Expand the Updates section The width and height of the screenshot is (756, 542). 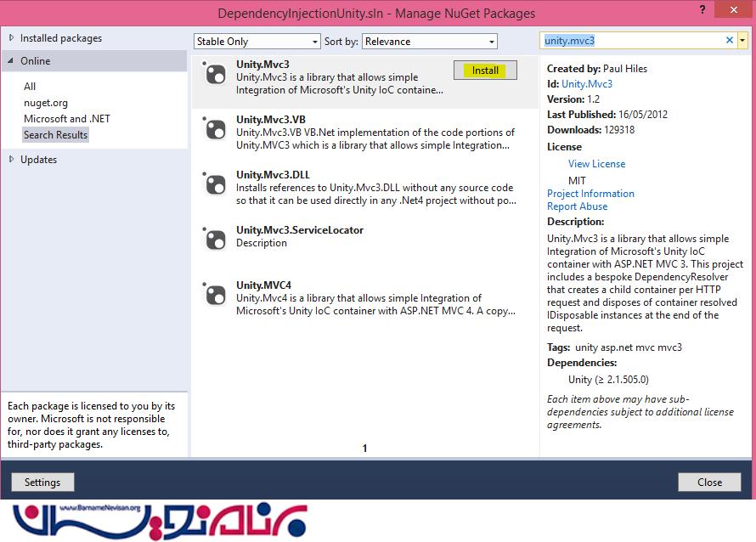pos(11,160)
